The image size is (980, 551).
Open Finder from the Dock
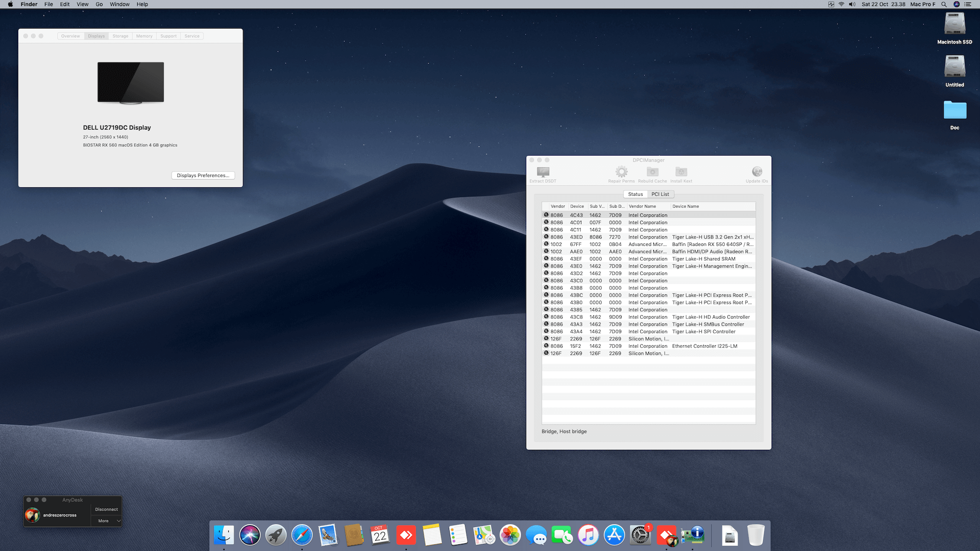click(x=224, y=535)
